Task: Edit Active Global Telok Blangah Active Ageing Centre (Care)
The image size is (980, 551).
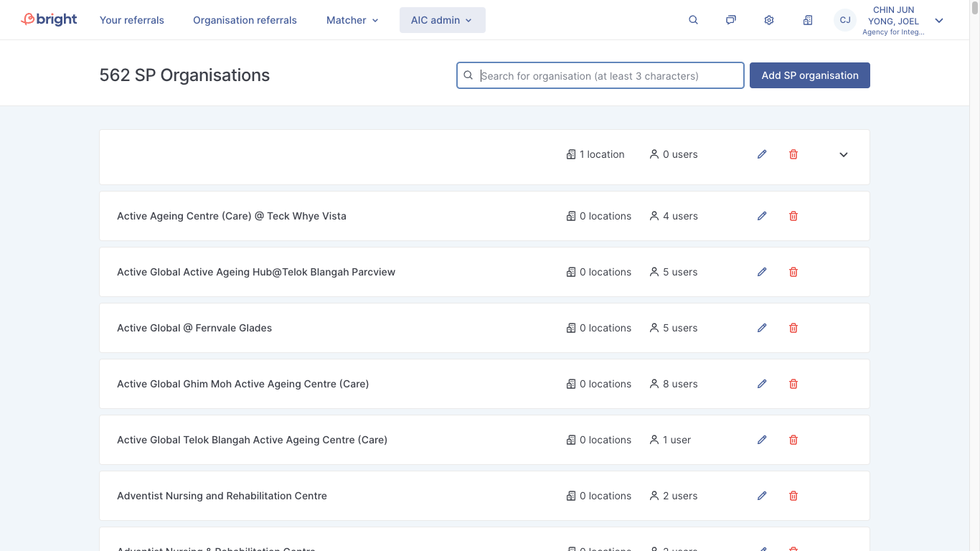Action: [x=762, y=440]
